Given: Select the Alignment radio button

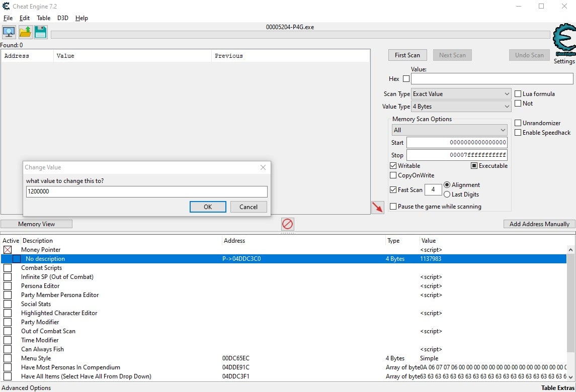Looking at the screenshot, I should pyautogui.click(x=447, y=184).
